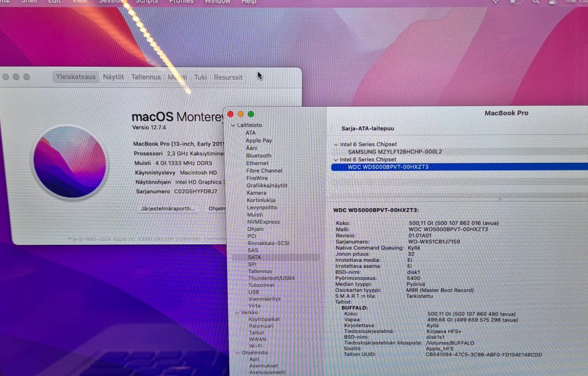Screen dimensions: 588x376
Task: Select SAS in the sidebar
Action: [x=253, y=250]
